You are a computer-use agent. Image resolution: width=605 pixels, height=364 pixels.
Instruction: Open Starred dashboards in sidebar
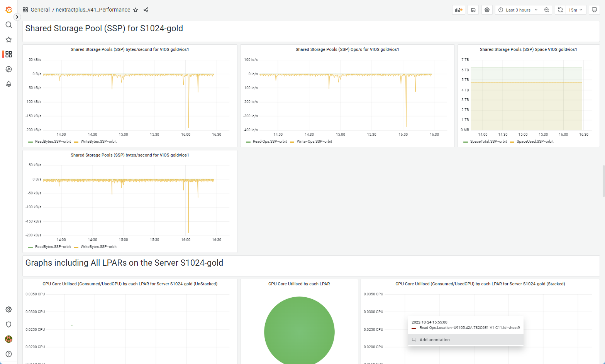pyautogui.click(x=8, y=40)
